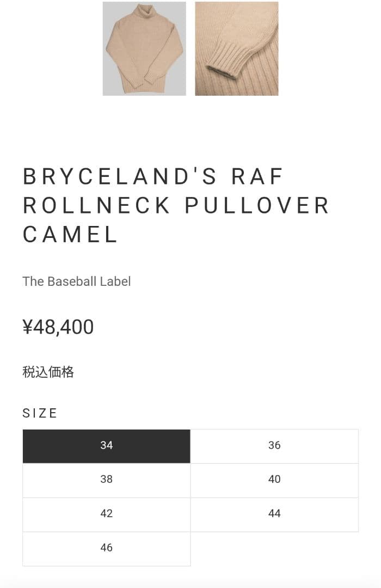Image resolution: width=381 pixels, height=588 pixels.
Task: Open the full sweater thumbnail
Action: point(144,48)
